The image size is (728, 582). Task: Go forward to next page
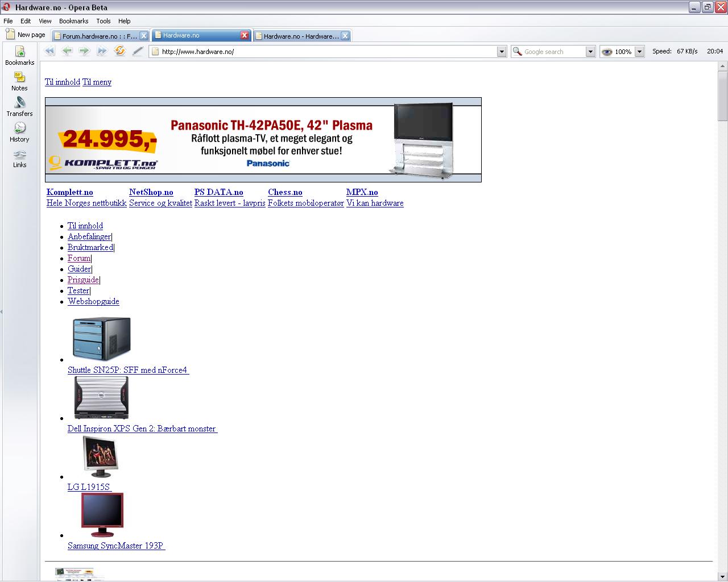click(84, 51)
